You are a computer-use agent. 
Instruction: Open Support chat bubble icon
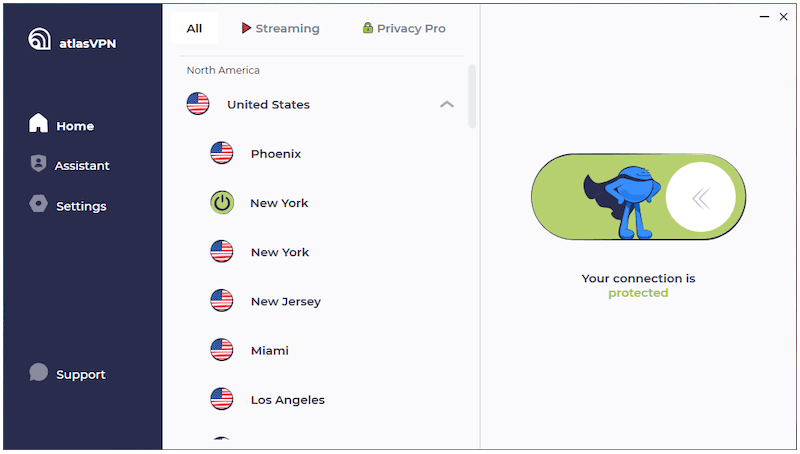tap(38, 372)
